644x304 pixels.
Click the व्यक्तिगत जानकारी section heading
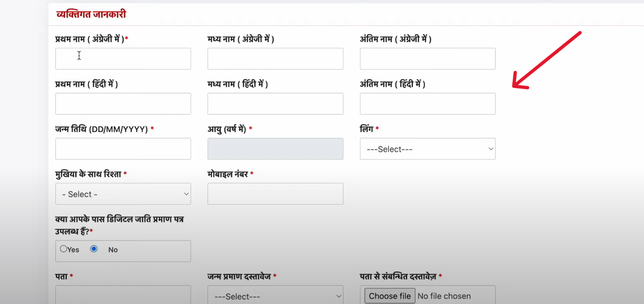(x=91, y=14)
